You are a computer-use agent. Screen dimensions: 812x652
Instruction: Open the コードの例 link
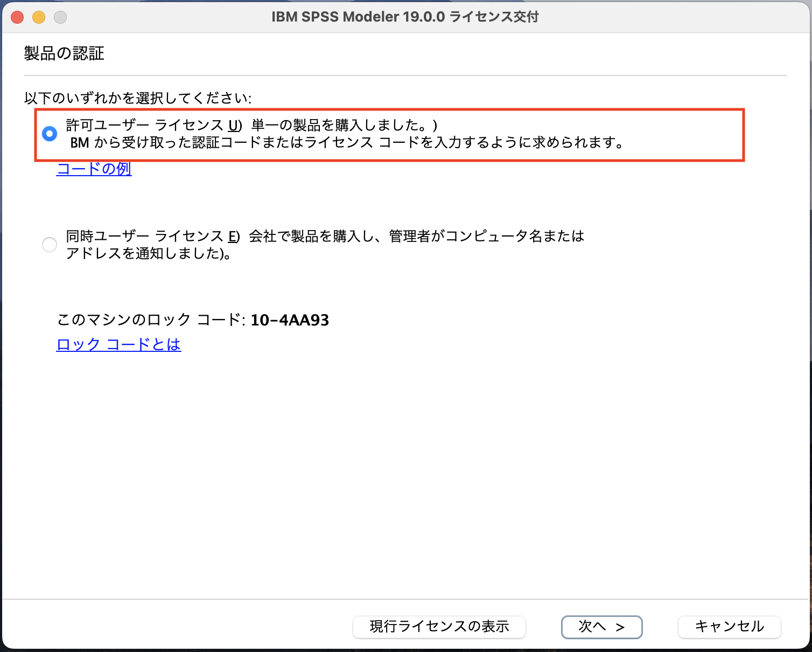point(94,169)
